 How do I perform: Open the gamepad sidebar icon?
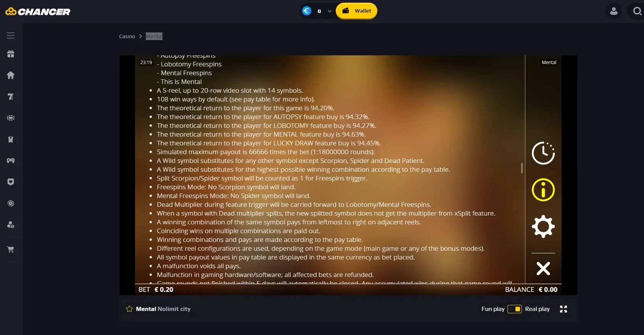(11, 161)
